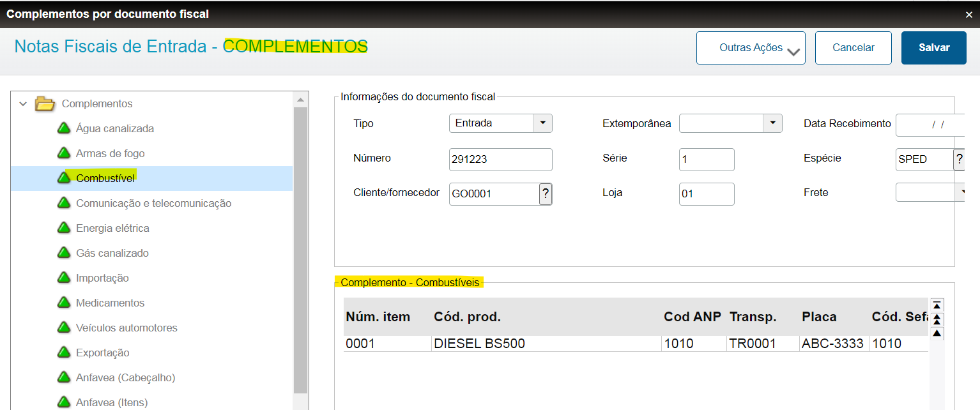
Task: Click inside the Número input field
Action: coord(500,159)
